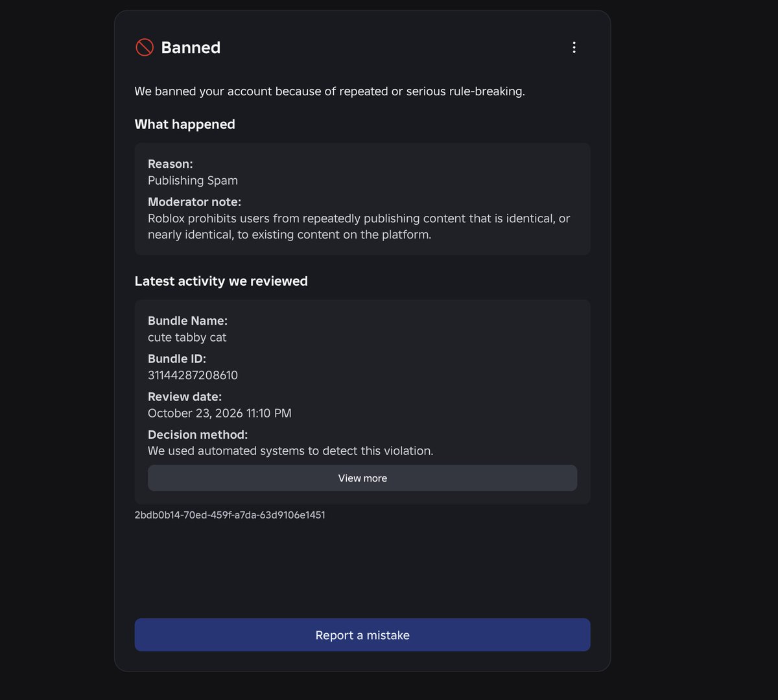Open the three-dot options menu
778x700 pixels.
(x=574, y=47)
